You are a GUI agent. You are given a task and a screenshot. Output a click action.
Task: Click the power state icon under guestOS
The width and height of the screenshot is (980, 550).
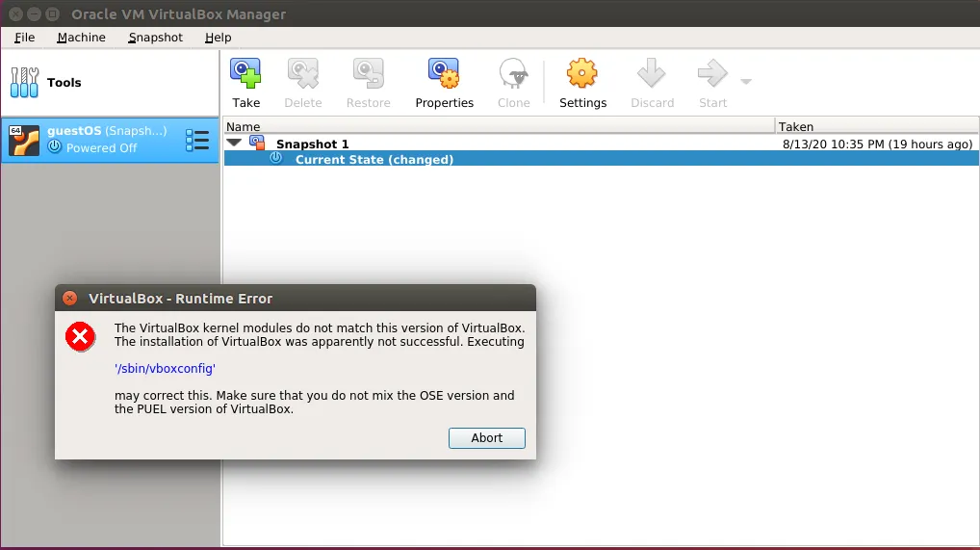55,147
